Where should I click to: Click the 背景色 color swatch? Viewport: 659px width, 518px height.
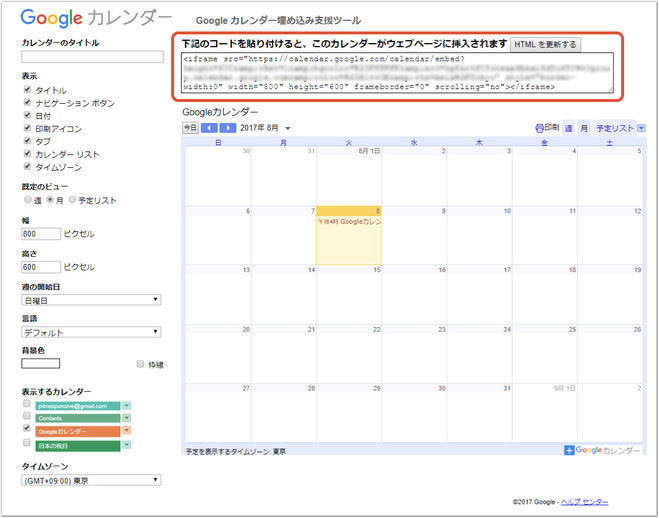click(41, 363)
